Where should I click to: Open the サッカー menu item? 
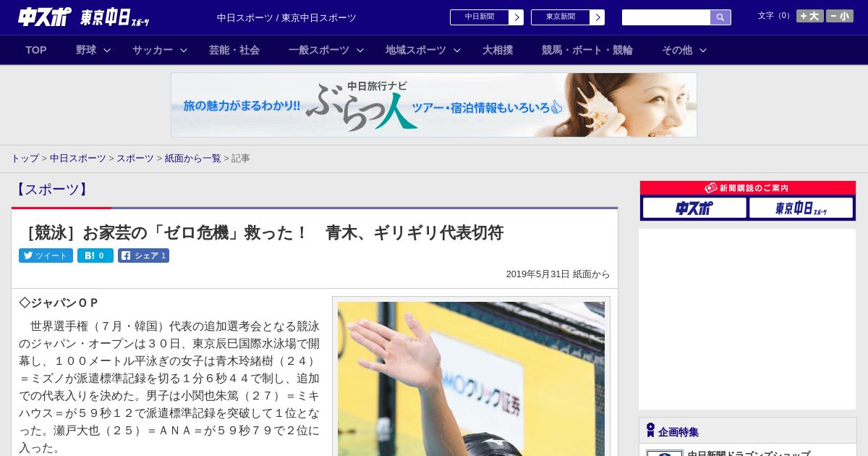(x=153, y=50)
